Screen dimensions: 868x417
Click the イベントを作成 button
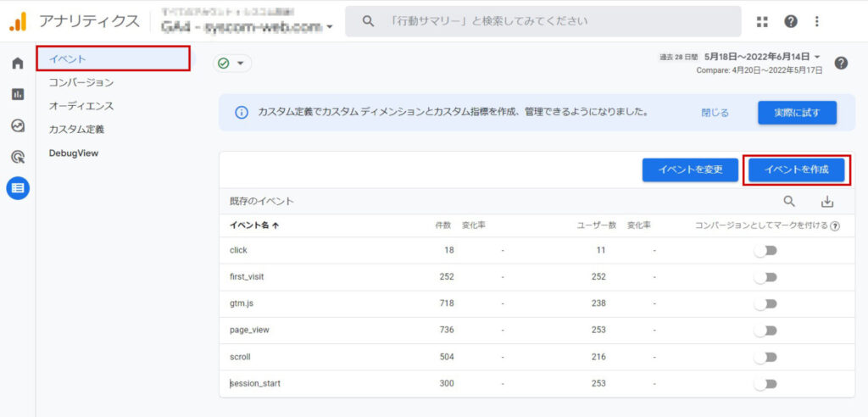[x=797, y=170]
